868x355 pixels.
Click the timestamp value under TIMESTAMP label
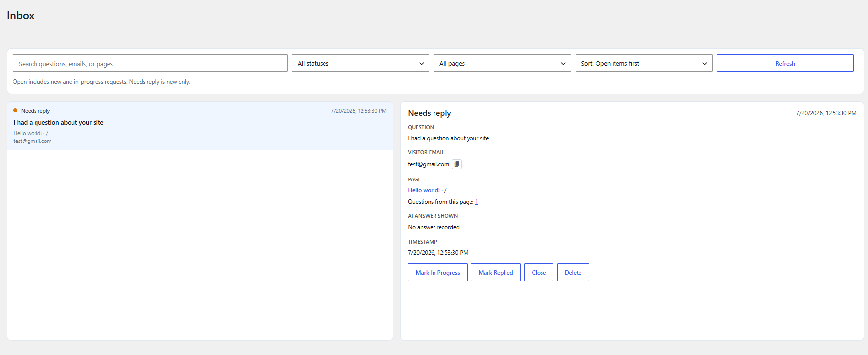tap(438, 253)
